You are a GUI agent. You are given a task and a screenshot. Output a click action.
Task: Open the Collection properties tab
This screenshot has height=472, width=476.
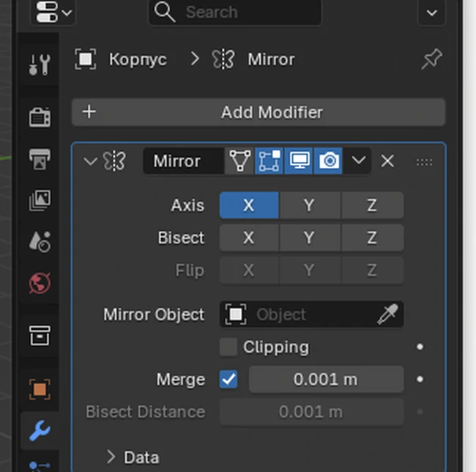pyautogui.click(x=40, y=336)
